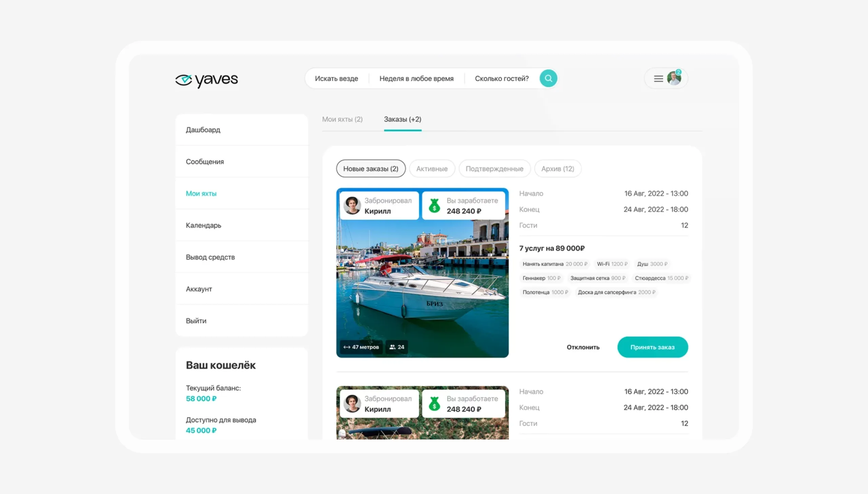Select the Активные filter chip

click(432, 169)
